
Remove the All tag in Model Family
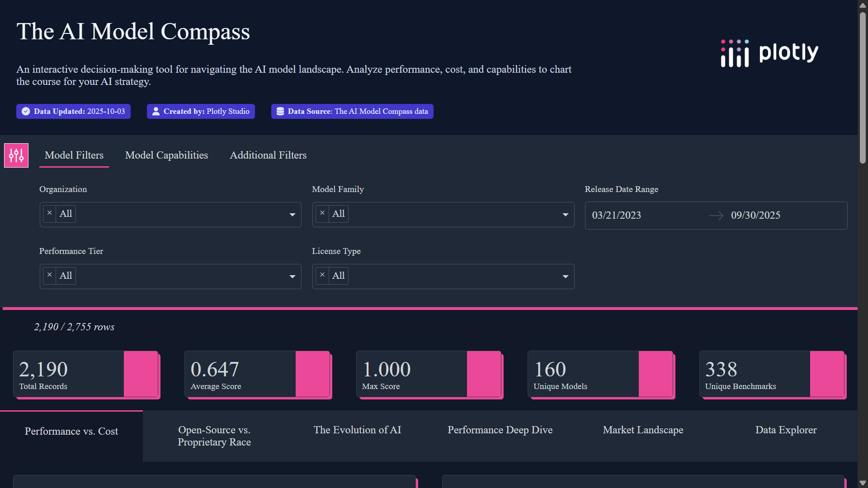[x=322, y=213]
